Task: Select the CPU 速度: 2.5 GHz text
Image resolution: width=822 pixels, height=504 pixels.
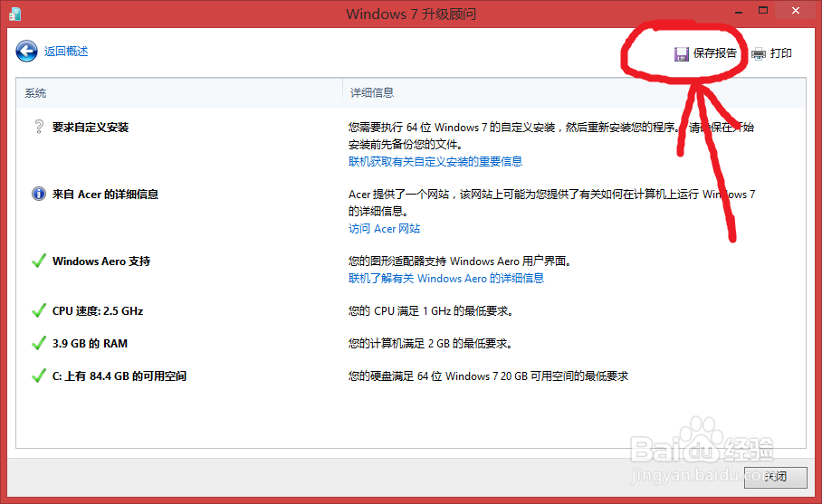Action: pos(98,310)
